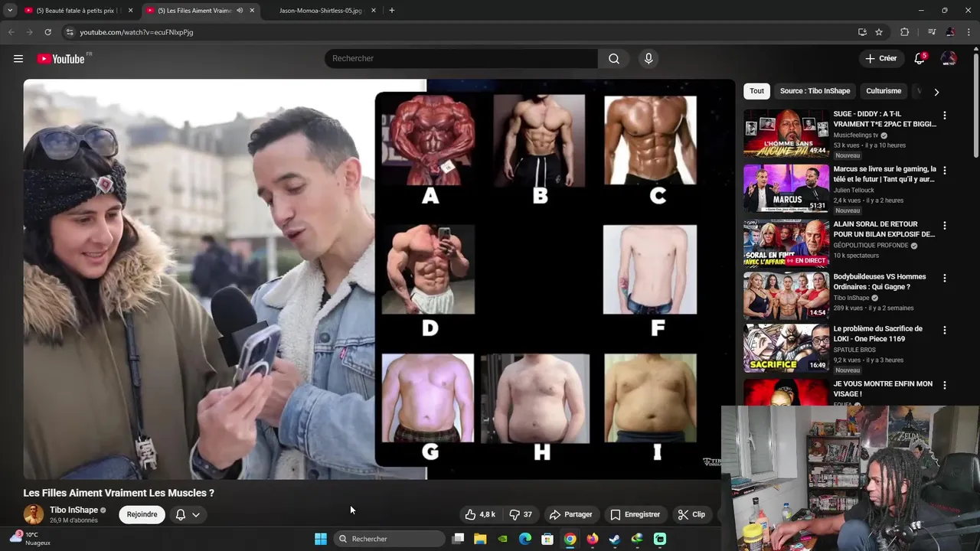Dislike the video (37 thumbs down)
Viewport: 980px width, 551px height.
point(521,514)
